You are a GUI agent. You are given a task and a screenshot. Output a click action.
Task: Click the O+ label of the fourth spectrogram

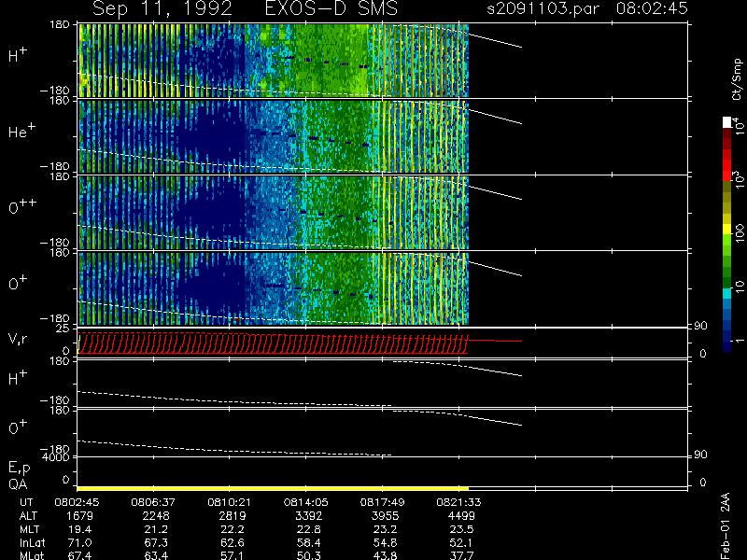pos(18,283)
